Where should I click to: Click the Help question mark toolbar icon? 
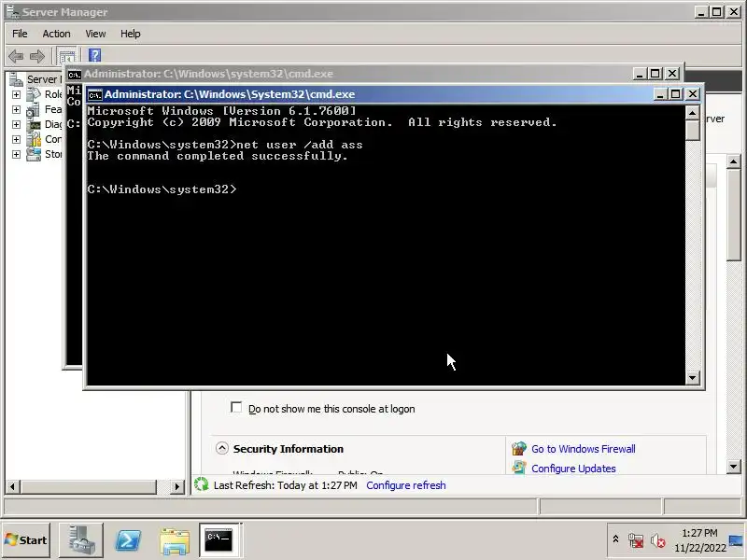[95, 55]
